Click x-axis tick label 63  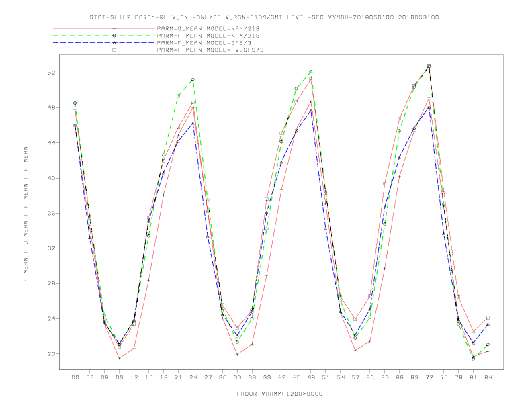(x=385, y=377)
